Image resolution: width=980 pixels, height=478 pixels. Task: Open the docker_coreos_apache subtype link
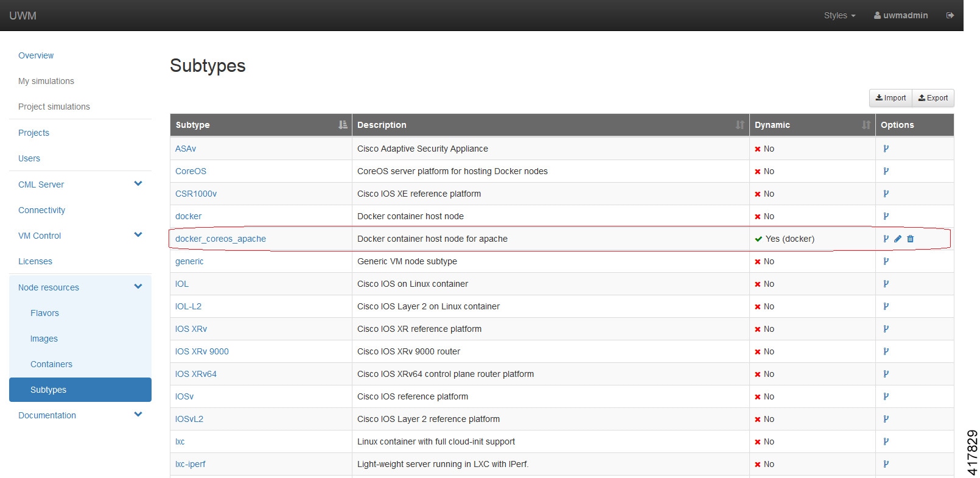point(220,239)
